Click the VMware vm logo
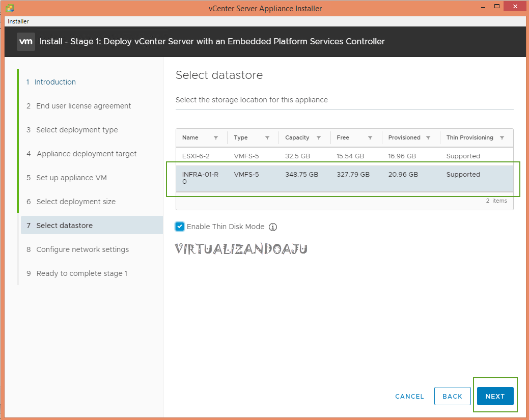 tap(26, 42)
